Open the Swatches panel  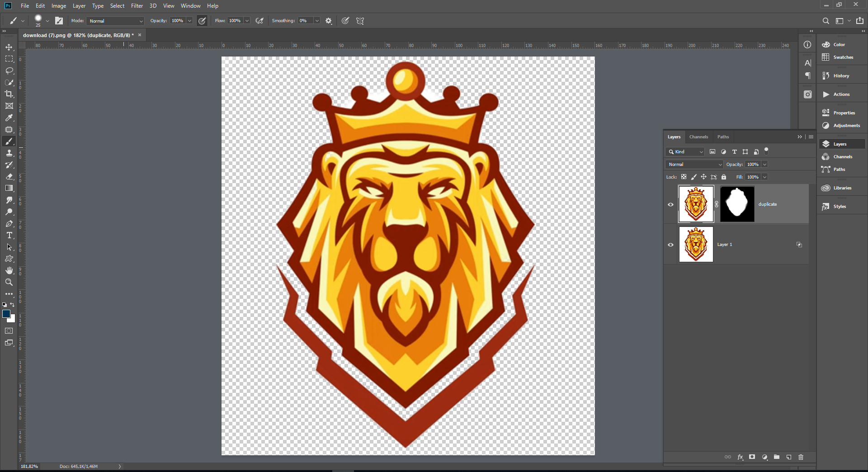tap(843, 57)
